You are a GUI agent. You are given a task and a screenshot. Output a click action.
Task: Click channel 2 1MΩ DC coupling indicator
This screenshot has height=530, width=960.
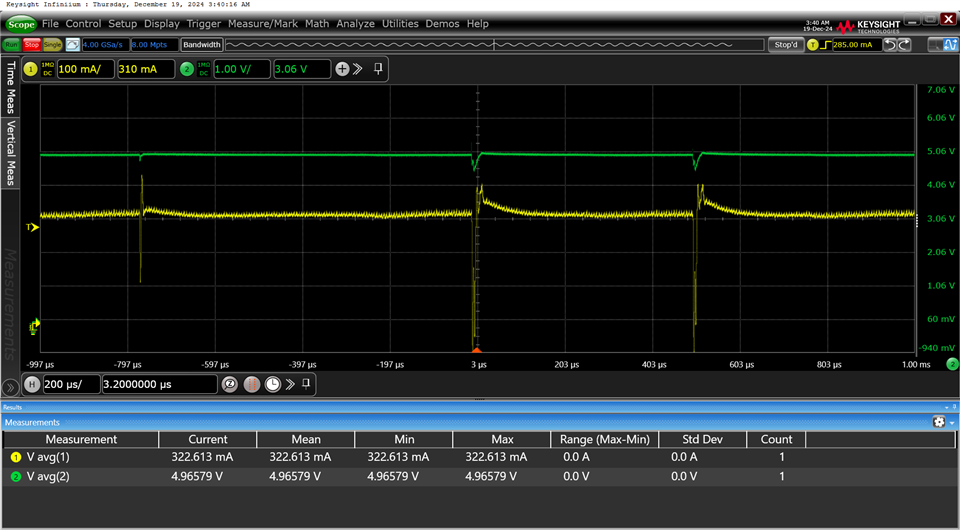(204, 69)
